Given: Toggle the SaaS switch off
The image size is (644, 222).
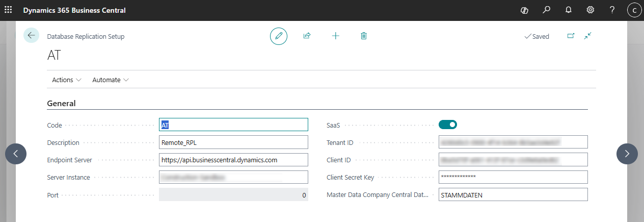Looking at the screenshot, I should [x=448, y=125].
